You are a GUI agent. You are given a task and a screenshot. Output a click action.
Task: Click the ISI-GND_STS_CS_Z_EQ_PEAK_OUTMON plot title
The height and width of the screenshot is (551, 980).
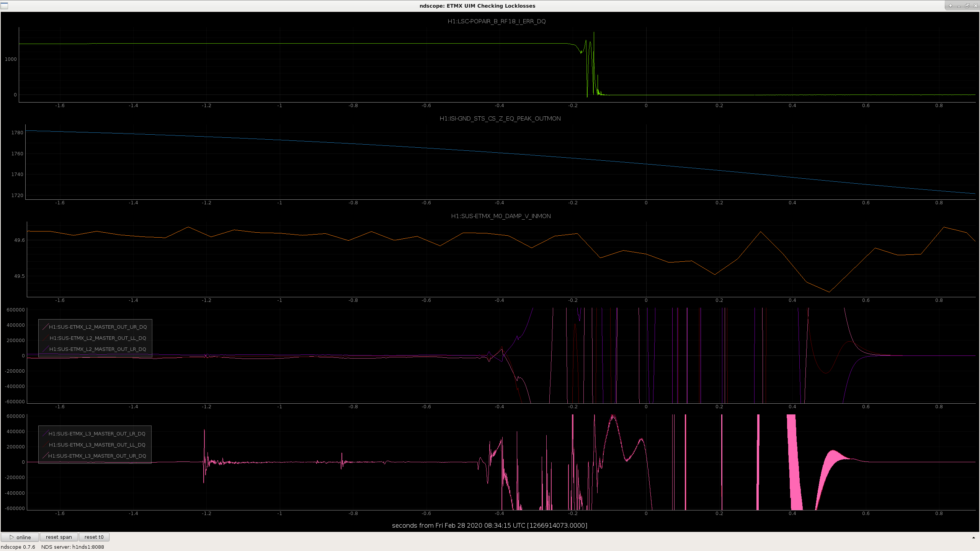[500, 119]
